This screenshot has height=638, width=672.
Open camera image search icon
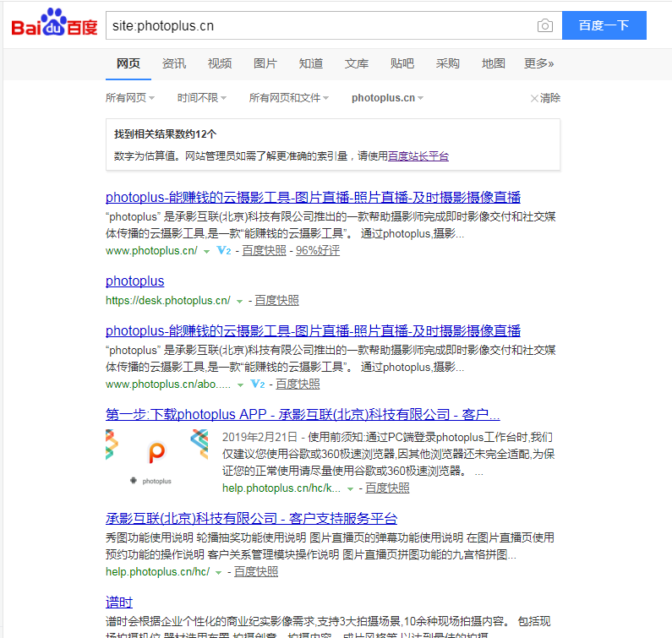pyautogui.click(x=544, y=25)
